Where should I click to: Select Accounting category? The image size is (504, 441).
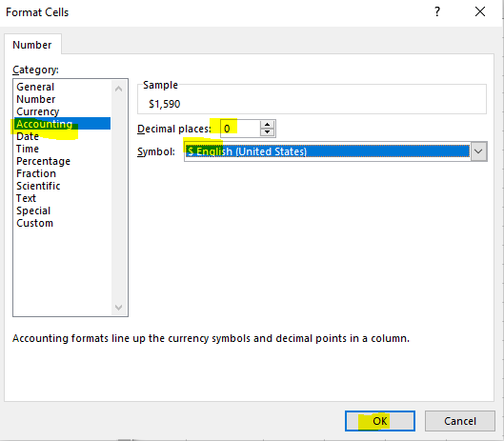click(x=62, y=124)
